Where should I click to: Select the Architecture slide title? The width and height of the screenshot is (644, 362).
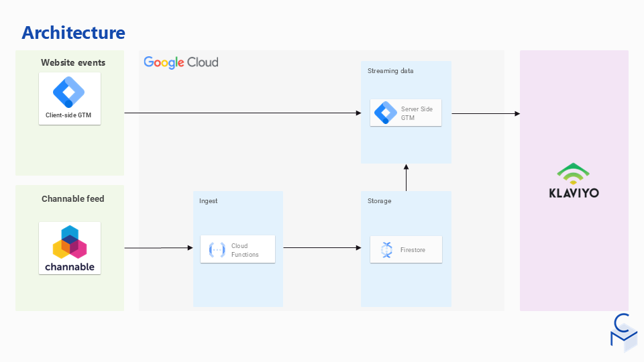(73, 32)
